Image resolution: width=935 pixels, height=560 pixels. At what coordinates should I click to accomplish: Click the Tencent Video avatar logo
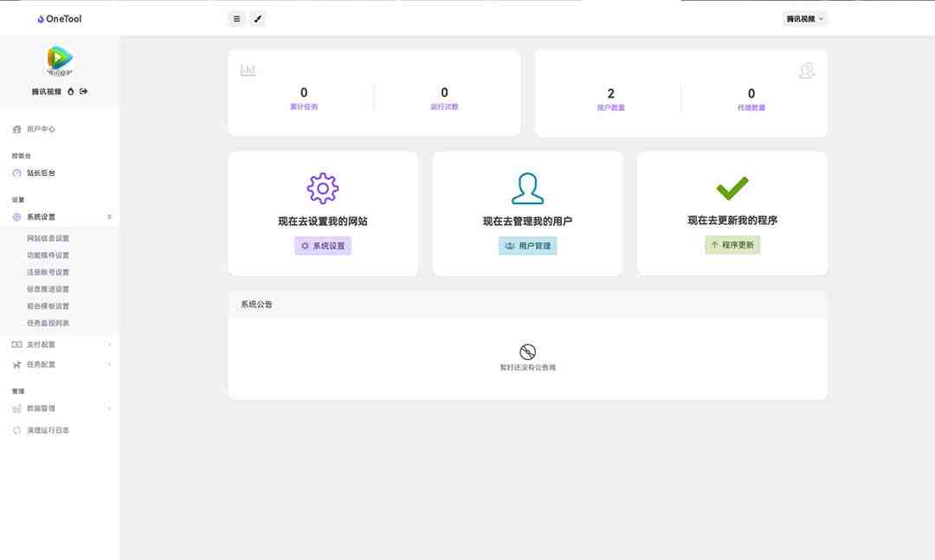pos(60,60)
